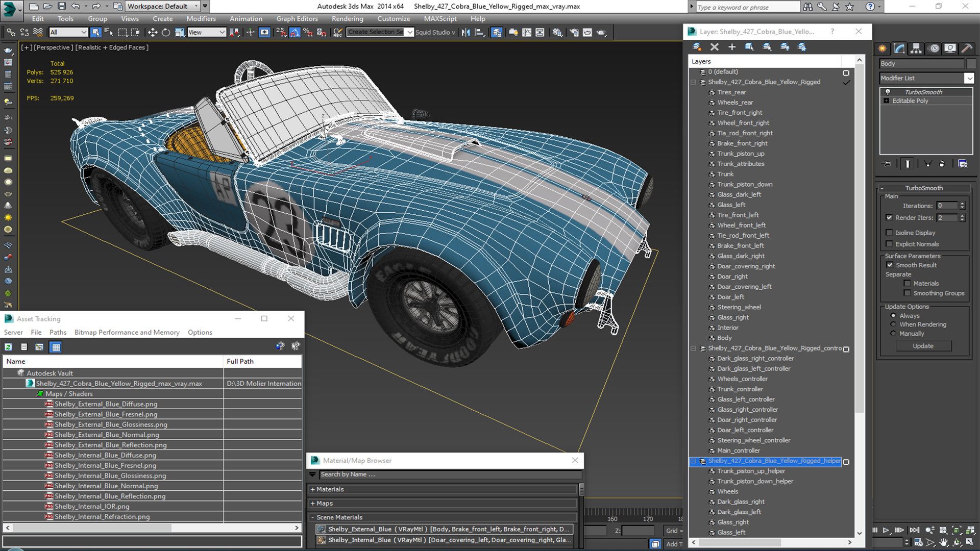
Task: Click Play Animation button
Action: point(886,531)
